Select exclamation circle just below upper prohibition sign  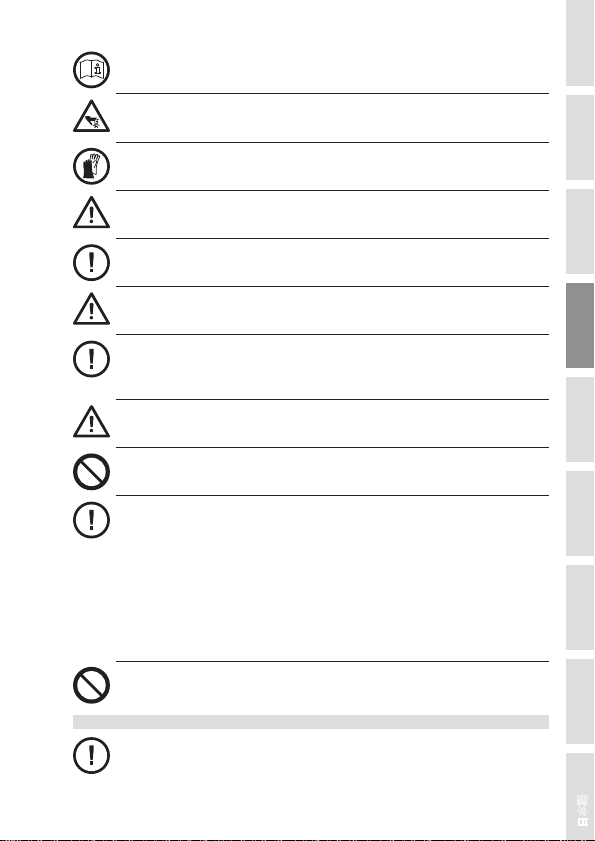[91, 520]
